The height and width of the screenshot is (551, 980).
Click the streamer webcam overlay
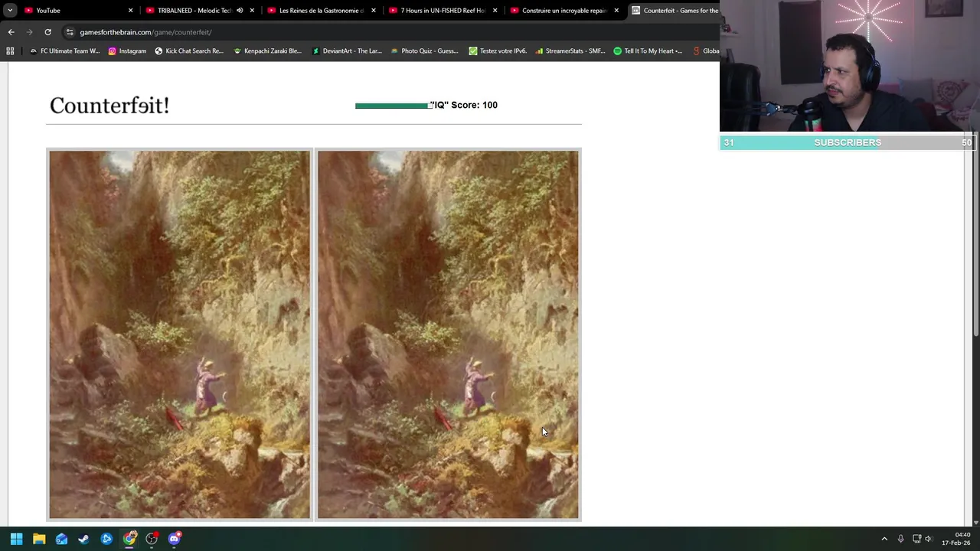850,67
